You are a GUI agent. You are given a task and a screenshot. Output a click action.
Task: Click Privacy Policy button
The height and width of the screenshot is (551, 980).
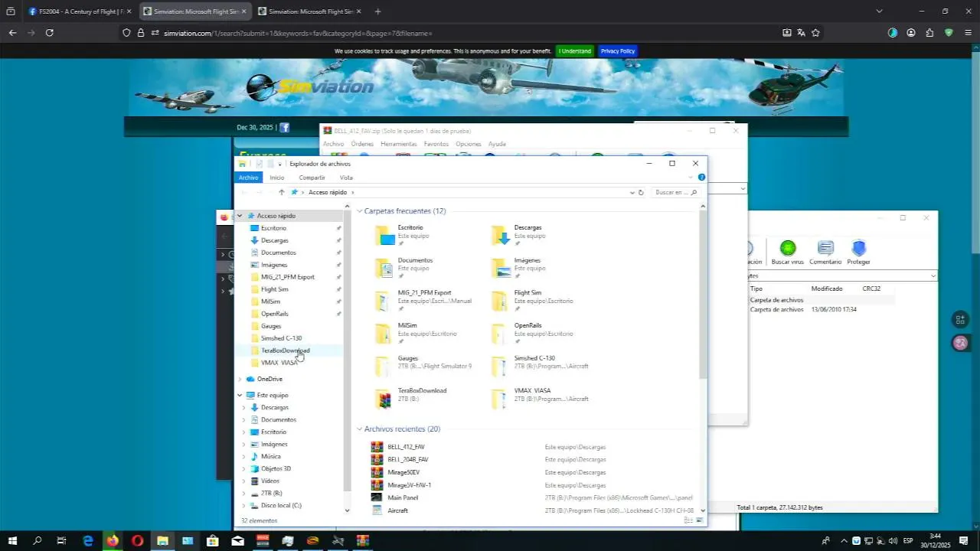(618, 51)
